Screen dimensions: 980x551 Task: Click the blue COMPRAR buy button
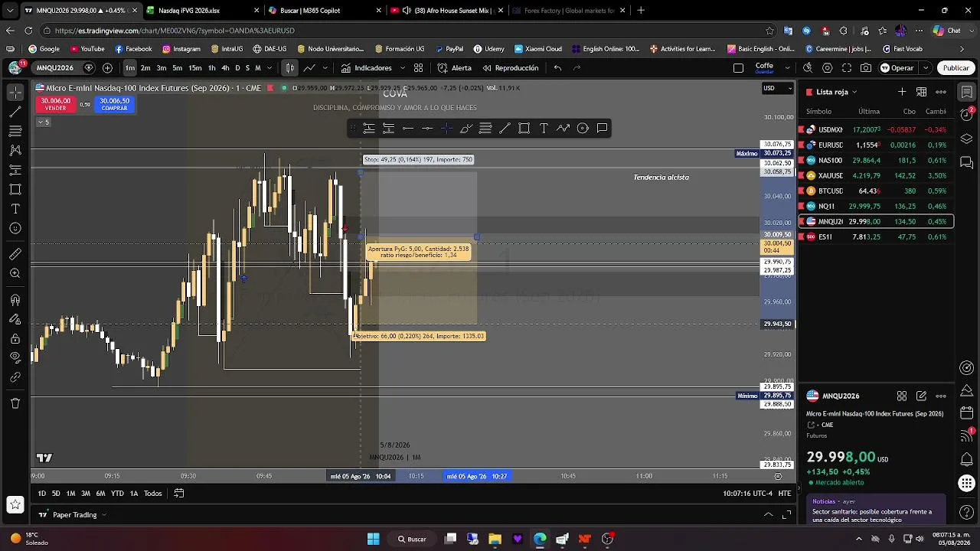click(115, 104)
